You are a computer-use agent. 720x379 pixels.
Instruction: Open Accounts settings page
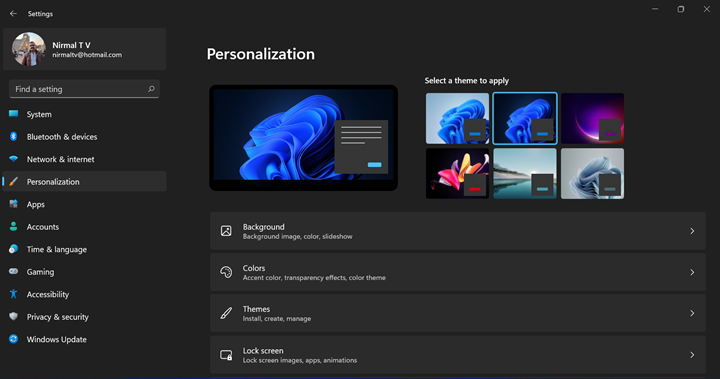(x=84, y=226)
